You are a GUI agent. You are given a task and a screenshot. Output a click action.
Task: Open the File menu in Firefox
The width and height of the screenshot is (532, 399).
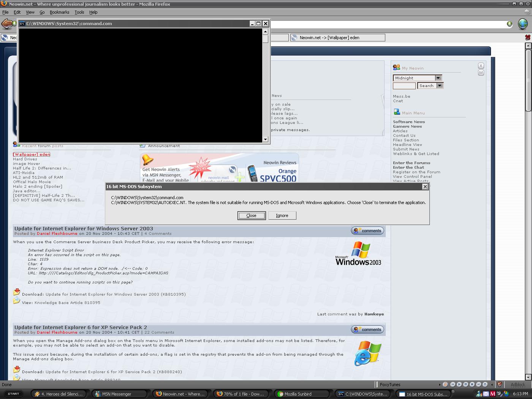[5, 12]
